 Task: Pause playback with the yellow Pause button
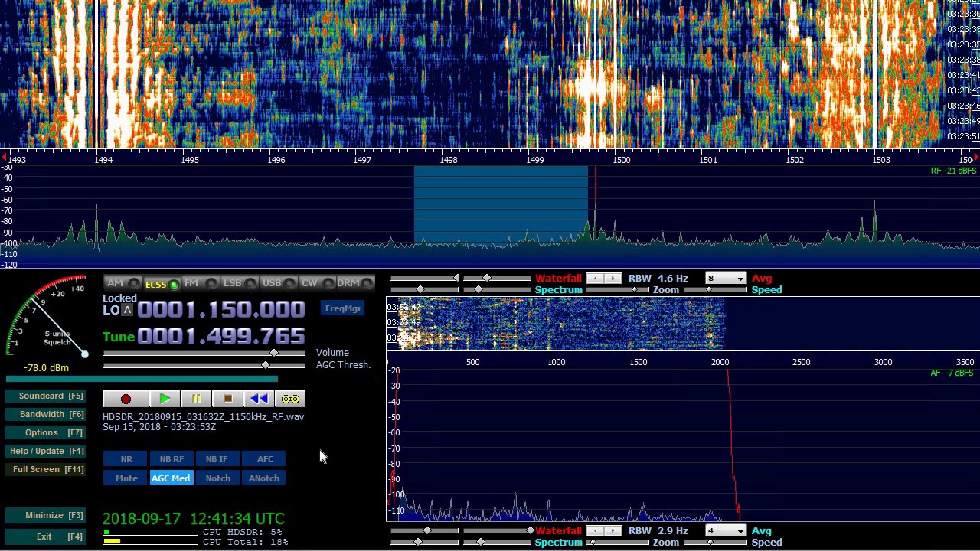(196, 399)
